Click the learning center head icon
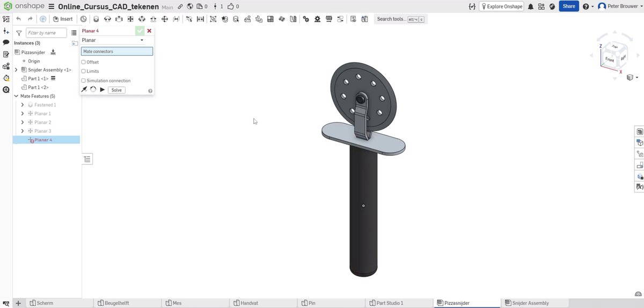644x308 pixels. pyautogui.click(x=552, y=6)
